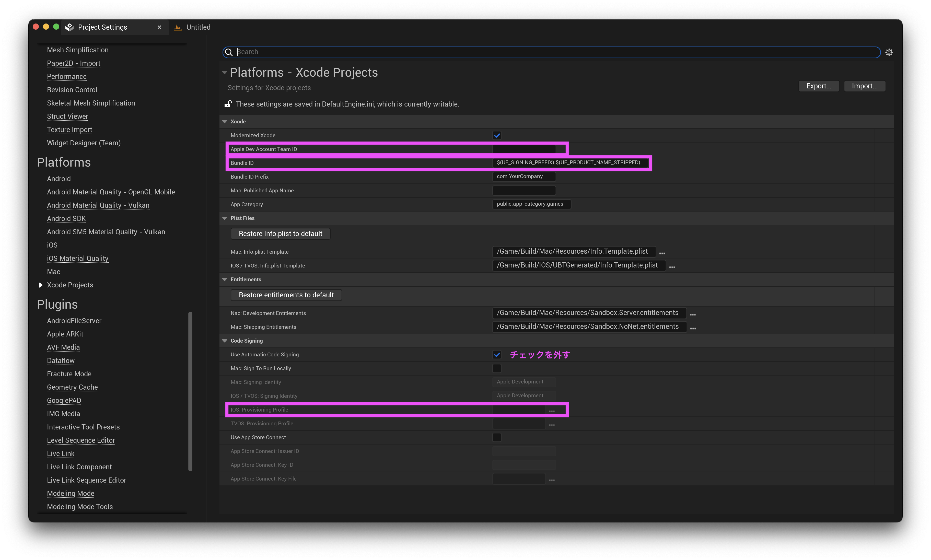Click Restore Info.plist to default
This screenshot has height=560, width=931.
click(280, 234)
